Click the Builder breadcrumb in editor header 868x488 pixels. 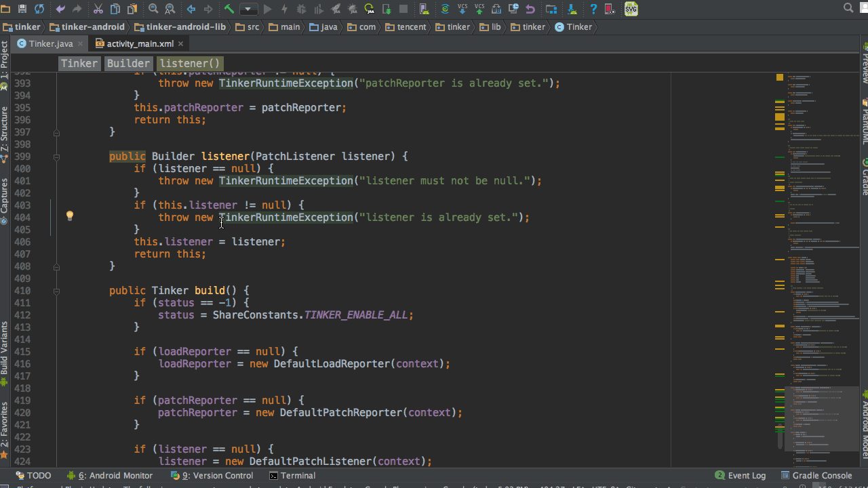[128, 64]
